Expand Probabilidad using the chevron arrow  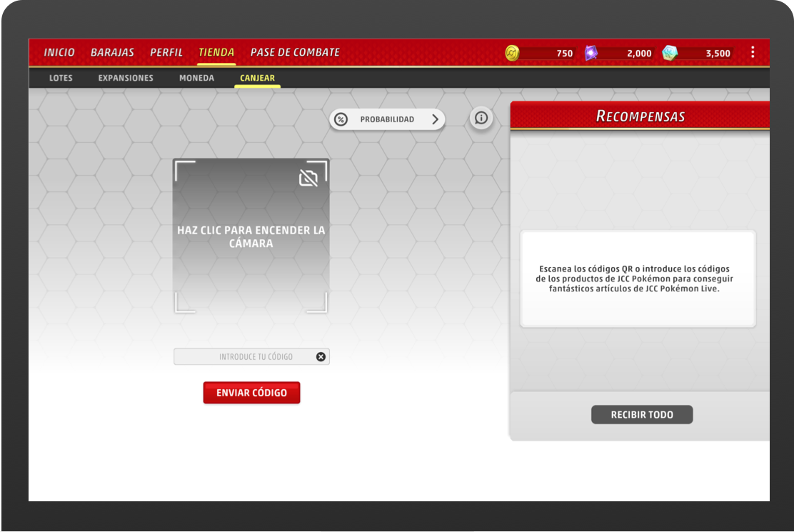point(435,119)
